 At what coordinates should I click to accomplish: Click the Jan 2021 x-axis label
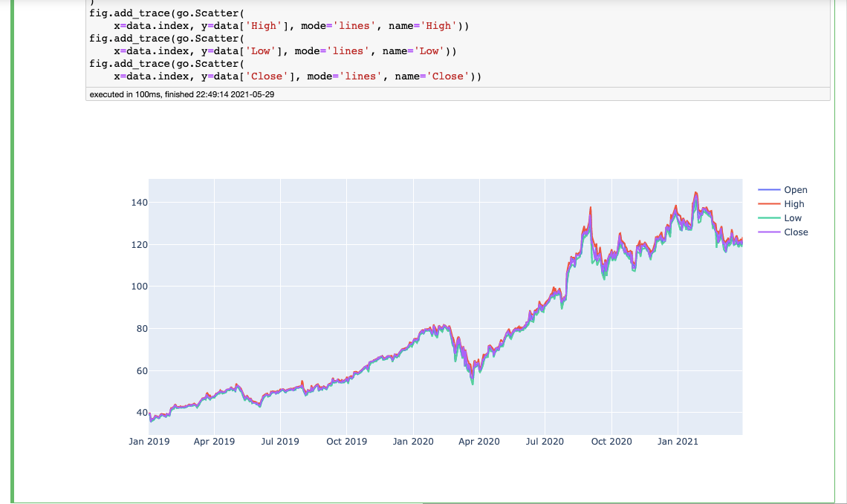[677, 441]
